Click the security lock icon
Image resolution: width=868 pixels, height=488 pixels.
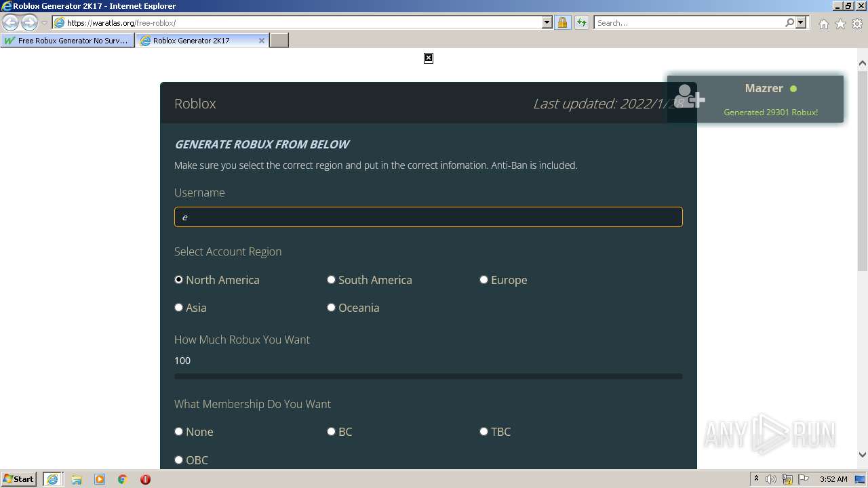(x=562, y=23)
